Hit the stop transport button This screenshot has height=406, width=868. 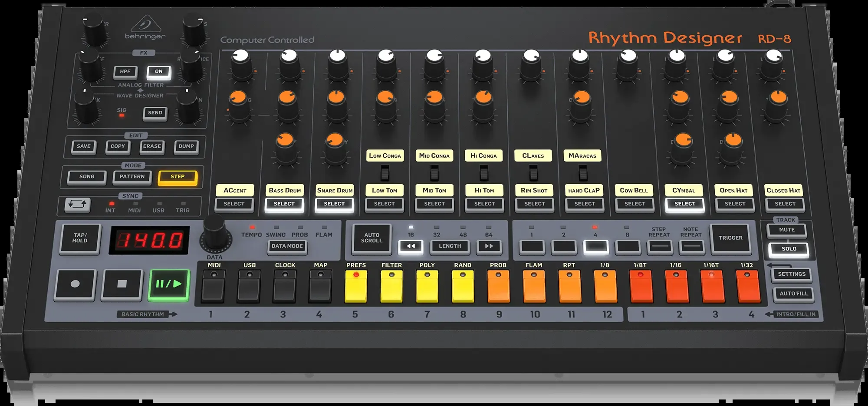[122, 284]
